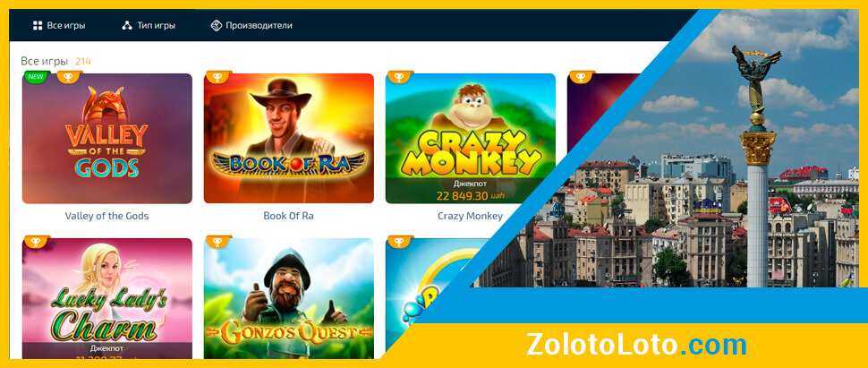
Task: Click the grid icon beside Все игры
Action: click(38, 25)
